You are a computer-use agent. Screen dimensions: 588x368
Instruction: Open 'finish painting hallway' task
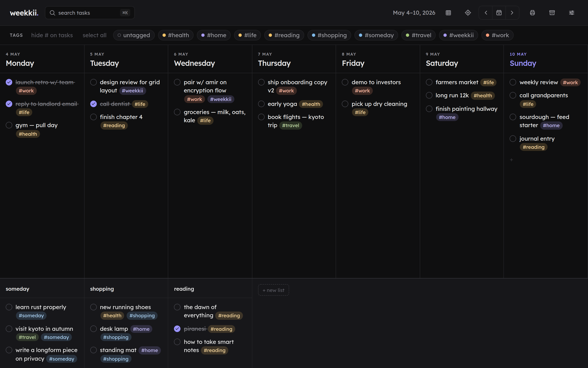466,109
